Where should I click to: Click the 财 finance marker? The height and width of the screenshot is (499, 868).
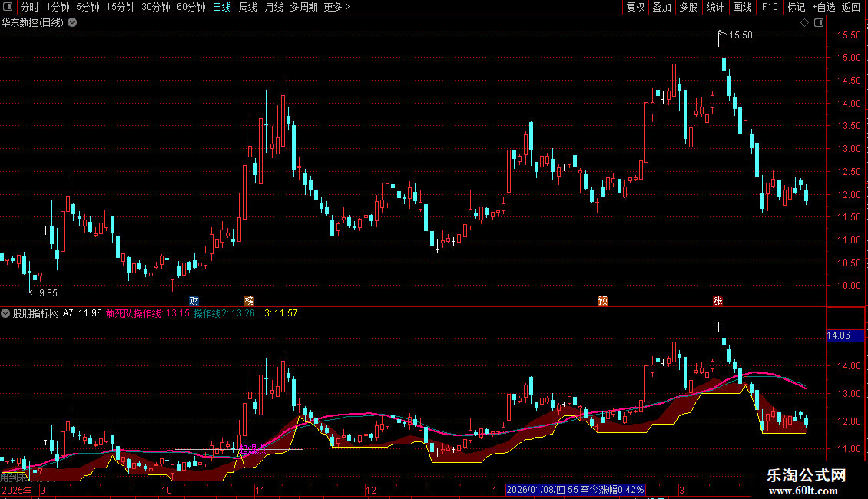[x=194, y=300]
